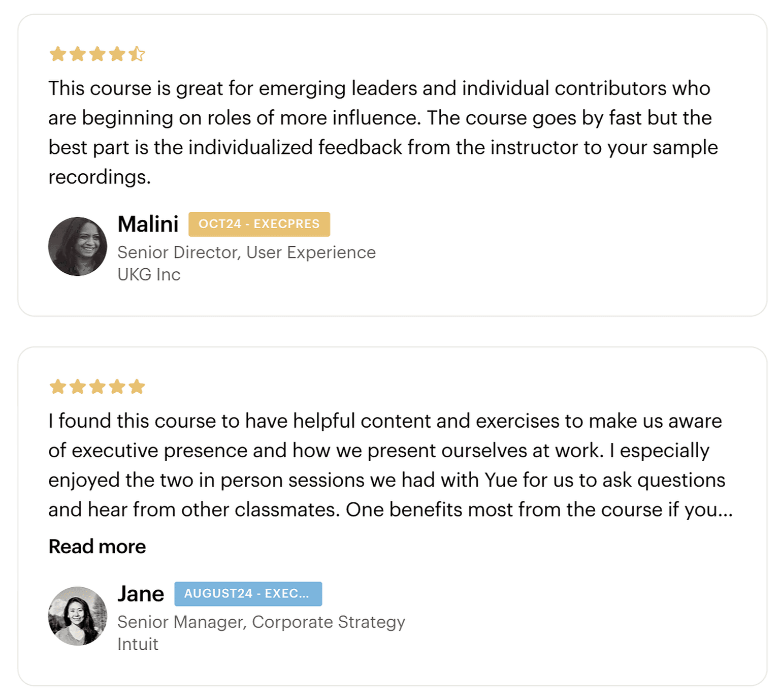Open Malini's profile photo

tap(78, 247)
